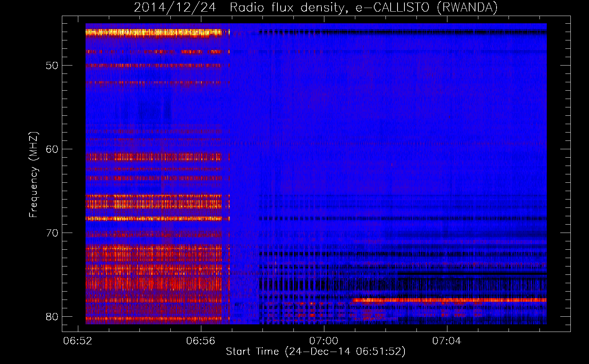Click the 06:56 time tick label
The height and width of the screenshot is (364, 589).
(201, 341)
